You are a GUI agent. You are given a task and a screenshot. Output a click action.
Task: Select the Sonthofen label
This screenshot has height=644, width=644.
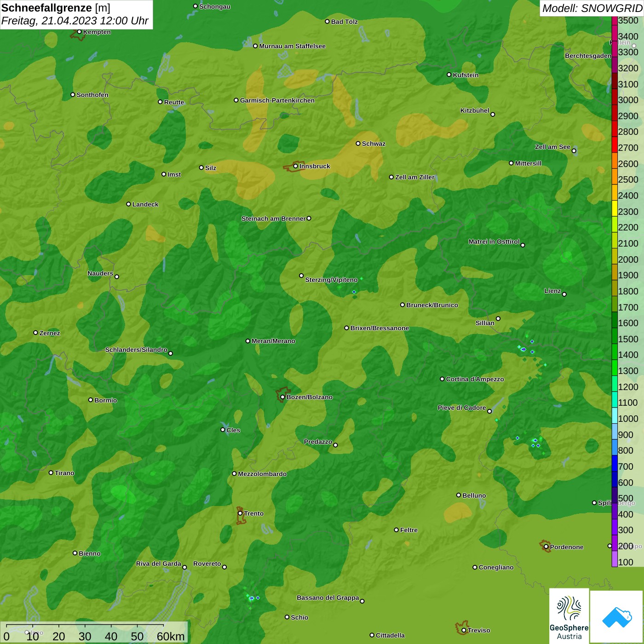(x=92, y=95)
